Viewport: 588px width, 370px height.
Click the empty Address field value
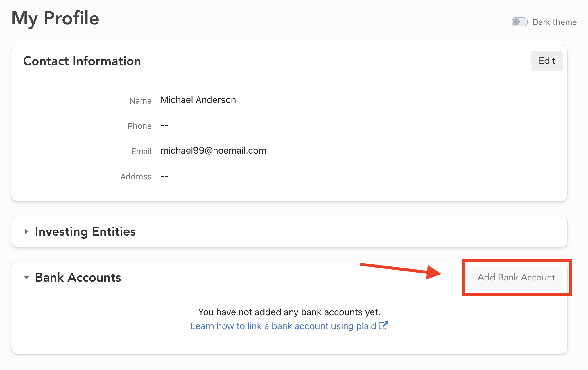[164, 176]
